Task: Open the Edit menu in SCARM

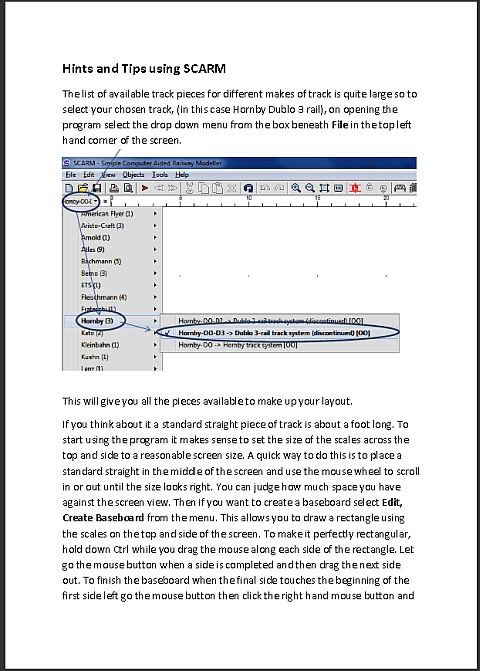Action: pos(89,175)
